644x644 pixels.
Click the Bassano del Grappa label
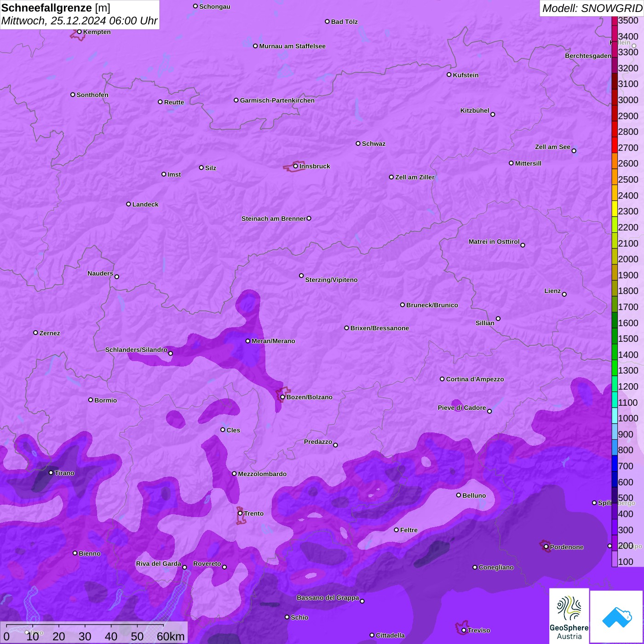[328, 598]
